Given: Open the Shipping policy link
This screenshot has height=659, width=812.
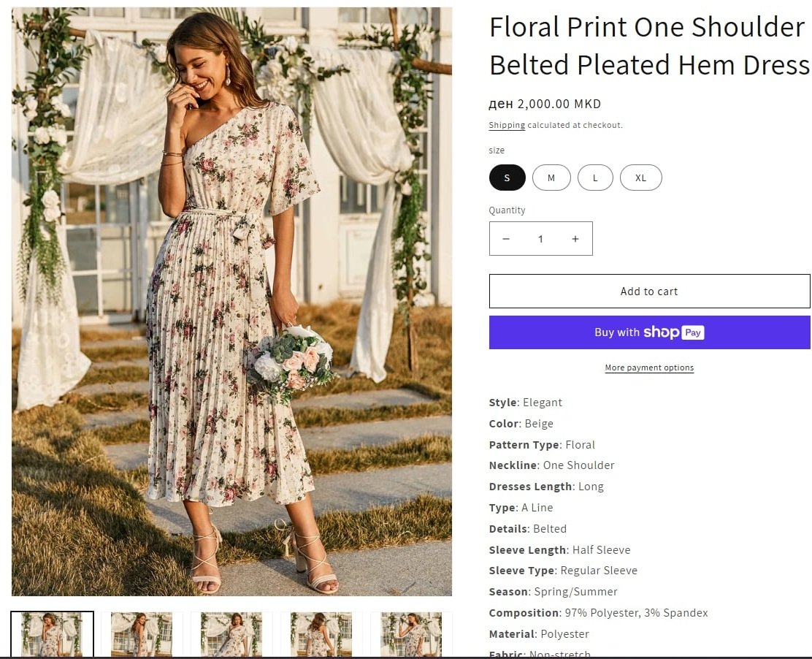Looking at the screenshot, I should pos(507,125).
